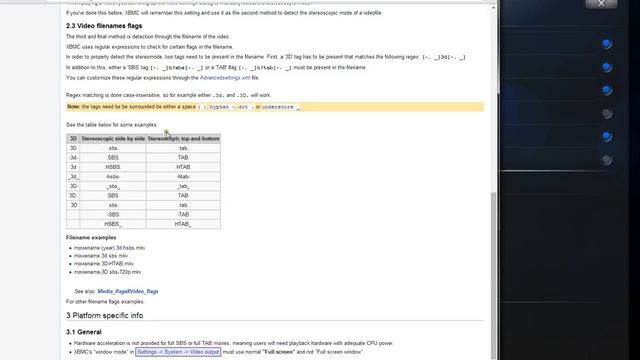The height and width of the screenshot is (360, 640).
Task: Toggle the blue radio button between the two grey ones
Action: pos(606,136)
